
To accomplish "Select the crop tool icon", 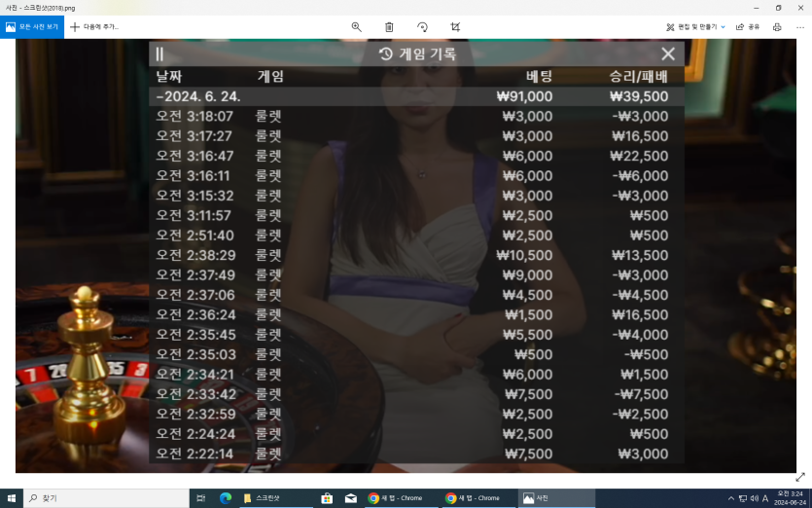I will (455, 27).
